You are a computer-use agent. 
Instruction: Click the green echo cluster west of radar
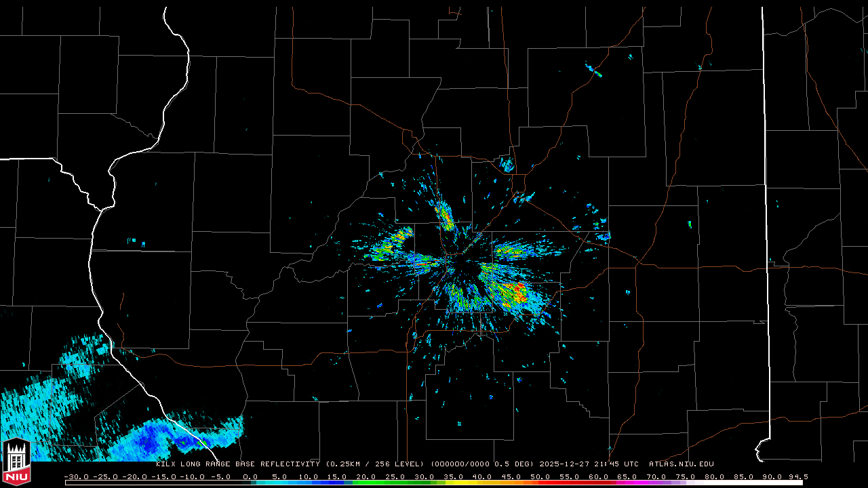click(x=392, y=244)
